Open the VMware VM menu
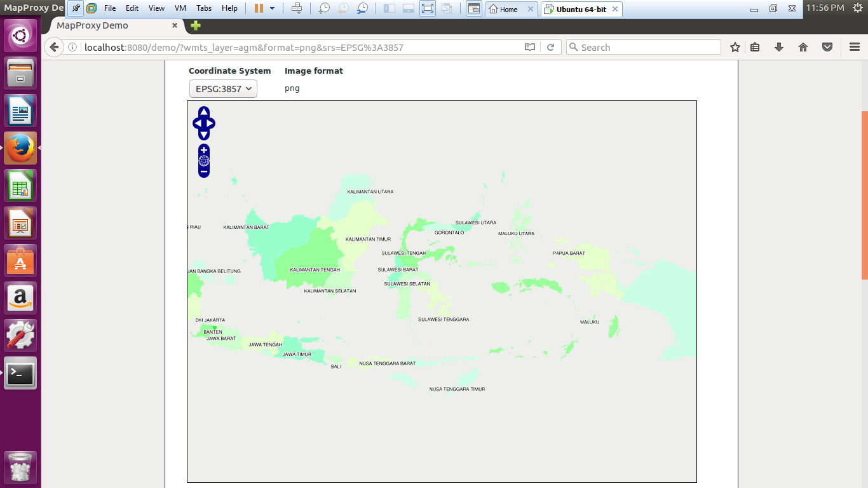The image size is (868, 488). pos(180,8)
